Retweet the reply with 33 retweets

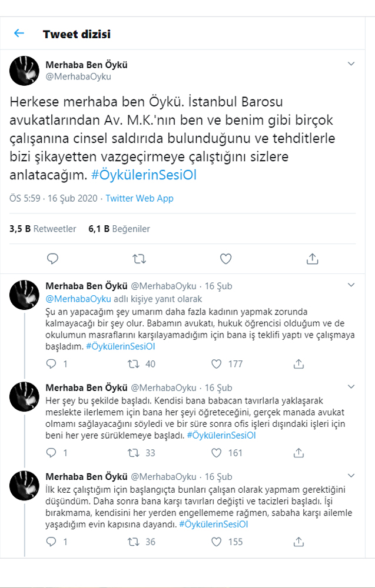pyautogui.click(x=134, y=453)
